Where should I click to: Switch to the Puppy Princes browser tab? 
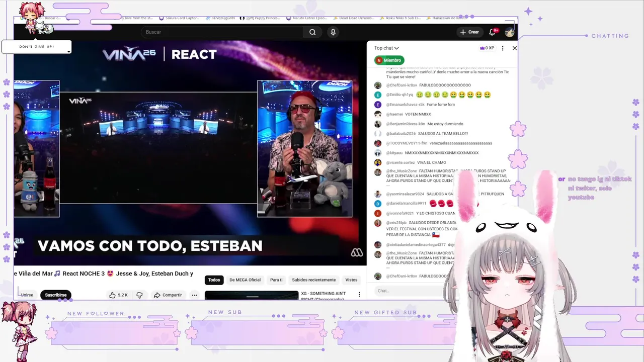coord(260,18)
